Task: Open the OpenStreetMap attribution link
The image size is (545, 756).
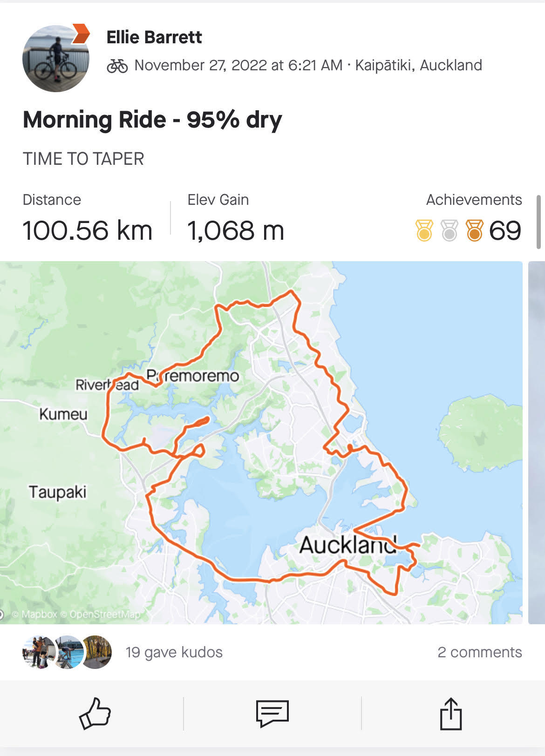Action: pos(104,614)
